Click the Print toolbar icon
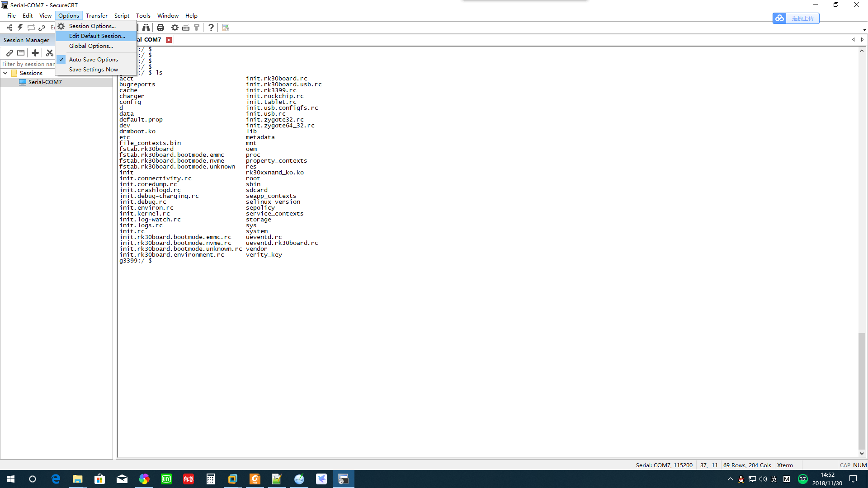 [160, 27]
